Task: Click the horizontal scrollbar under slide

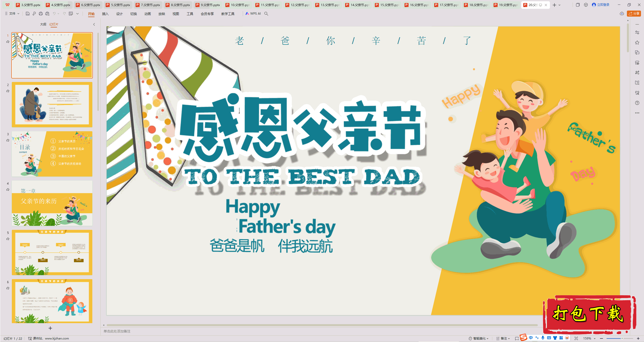Action: [x=322, y=325]
